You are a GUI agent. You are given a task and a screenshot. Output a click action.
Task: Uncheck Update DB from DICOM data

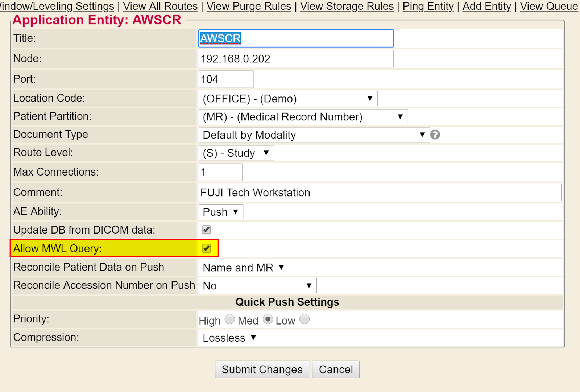pos(206,230)
